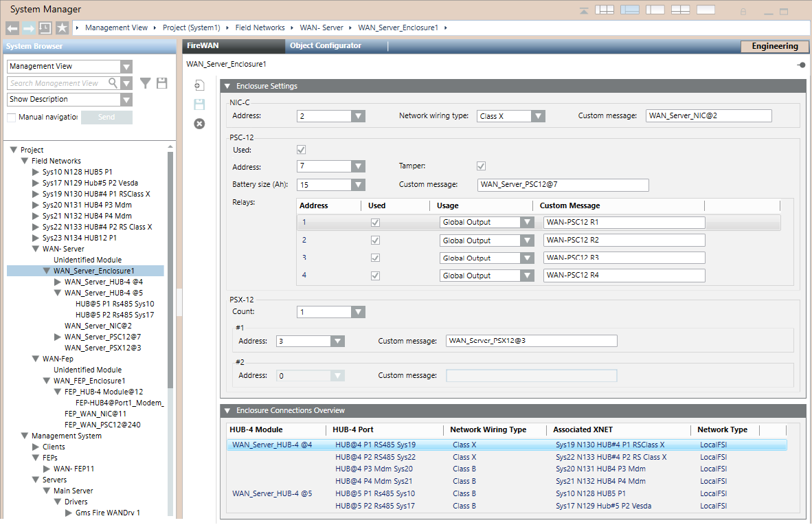
Task: Click the add new document icon in FireWAN
Action: 199,85
